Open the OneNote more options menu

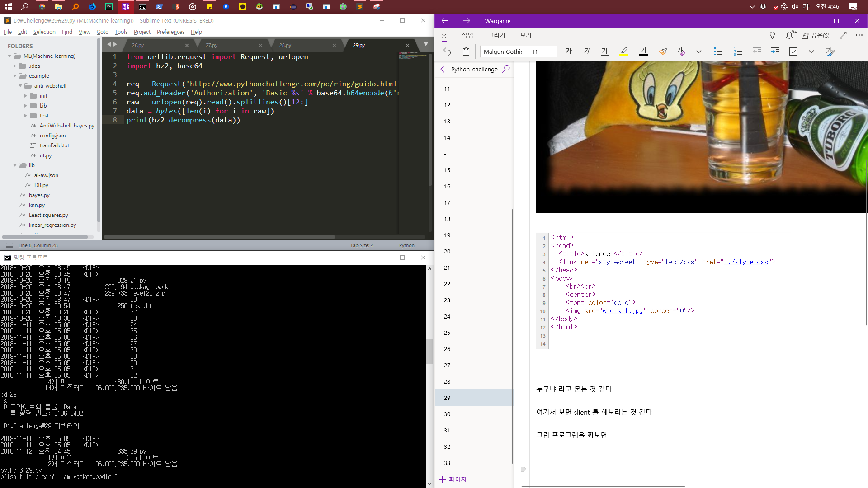click(859, 35)
